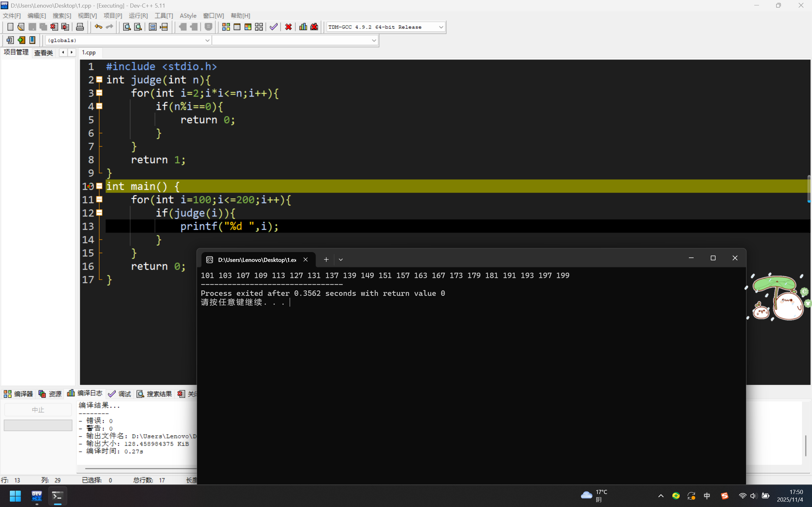
Task: Click the Debug checkmark toolbar icon
Action: (274, 27)
